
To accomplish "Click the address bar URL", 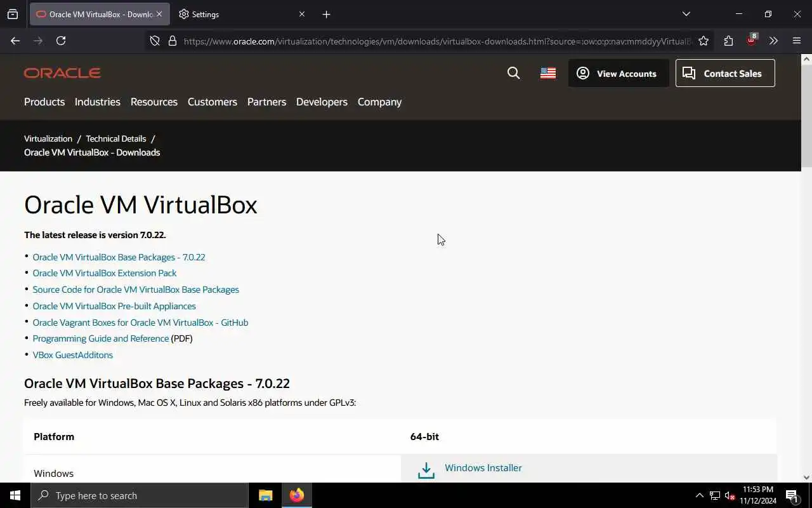I will pyautogui.click(x=438, y=41).
